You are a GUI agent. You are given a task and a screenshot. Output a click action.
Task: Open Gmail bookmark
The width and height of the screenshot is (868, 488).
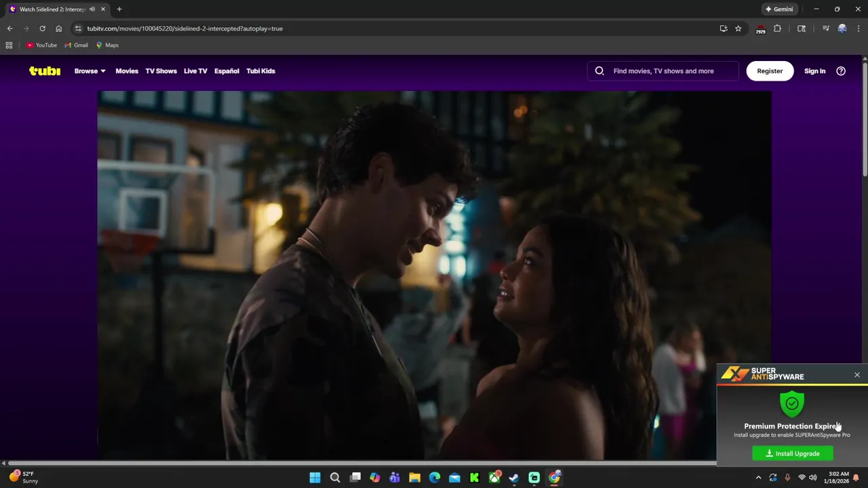pos(76,45)
